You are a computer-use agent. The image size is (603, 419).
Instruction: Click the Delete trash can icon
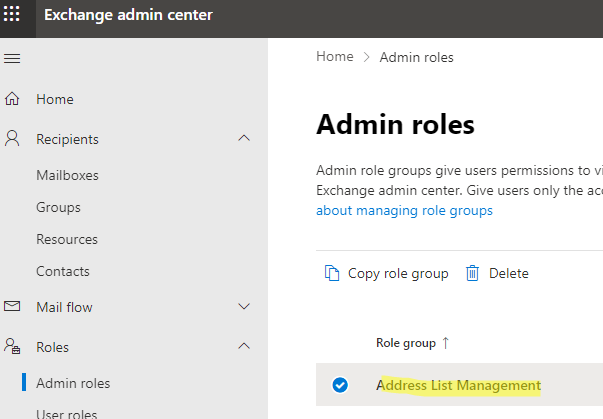pyautogui.click(x=472, y=273)
